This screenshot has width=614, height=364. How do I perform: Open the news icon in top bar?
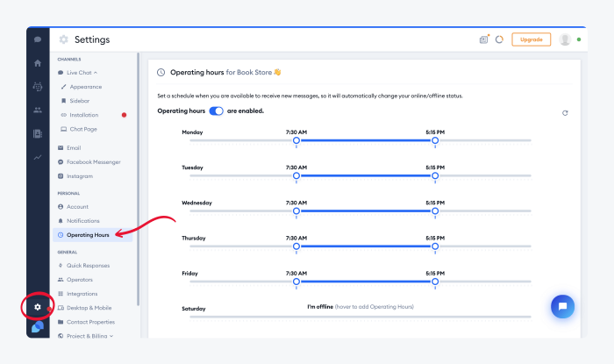click(x=484, y=39)
